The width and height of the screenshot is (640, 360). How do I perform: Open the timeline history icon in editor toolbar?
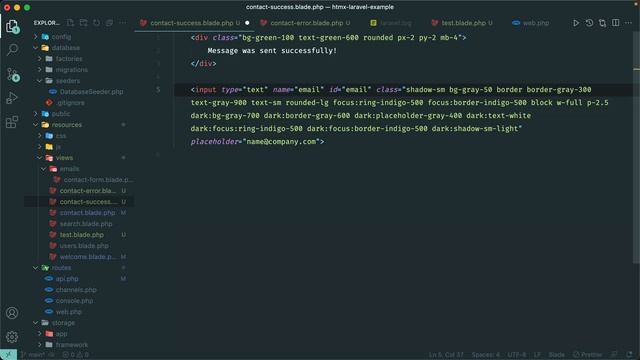tap(589, 23)
